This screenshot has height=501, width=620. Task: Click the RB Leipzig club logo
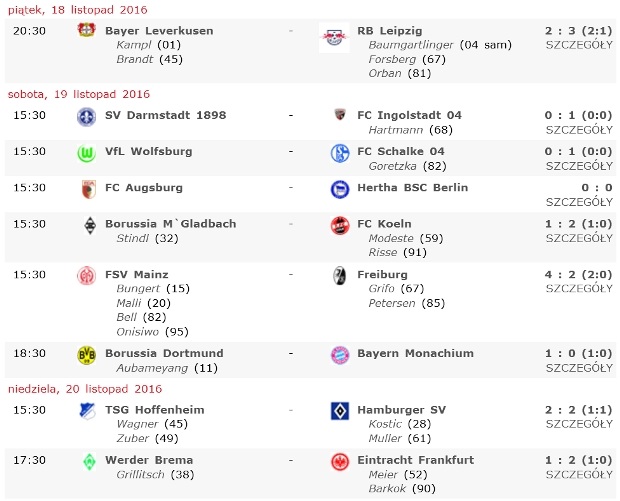coord(333,38)
